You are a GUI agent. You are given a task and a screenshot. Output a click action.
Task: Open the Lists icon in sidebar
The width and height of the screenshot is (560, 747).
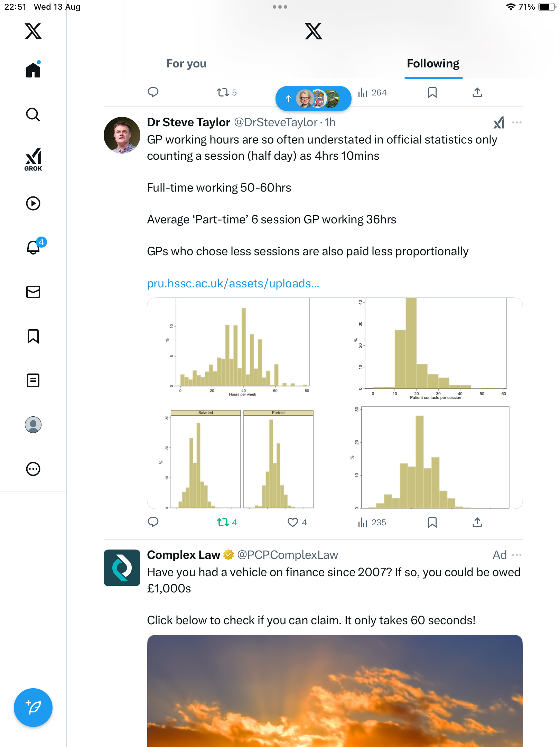click(33, 380)
